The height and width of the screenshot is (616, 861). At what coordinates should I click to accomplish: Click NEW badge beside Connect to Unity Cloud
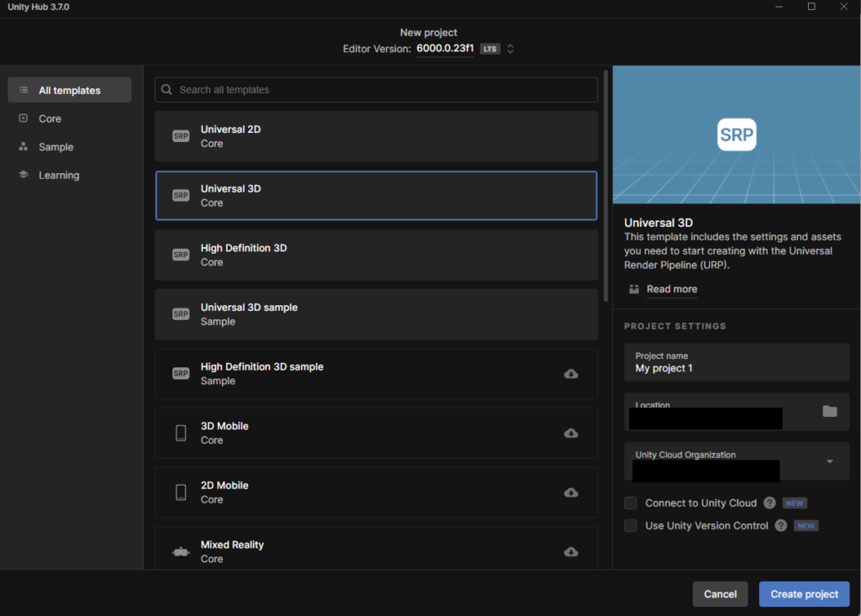tap(794, 503)
